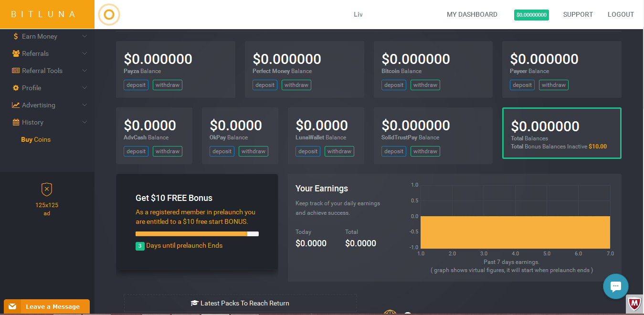Click the 125x125 ad placeholder text

click(47, 209)
